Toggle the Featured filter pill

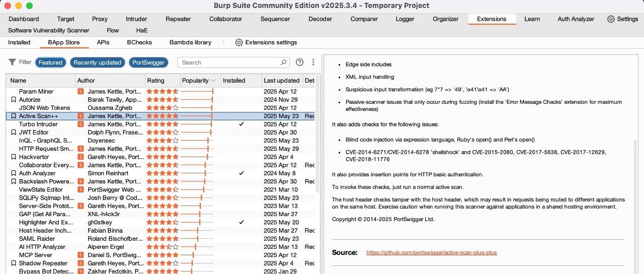click(x=50, y=62)
